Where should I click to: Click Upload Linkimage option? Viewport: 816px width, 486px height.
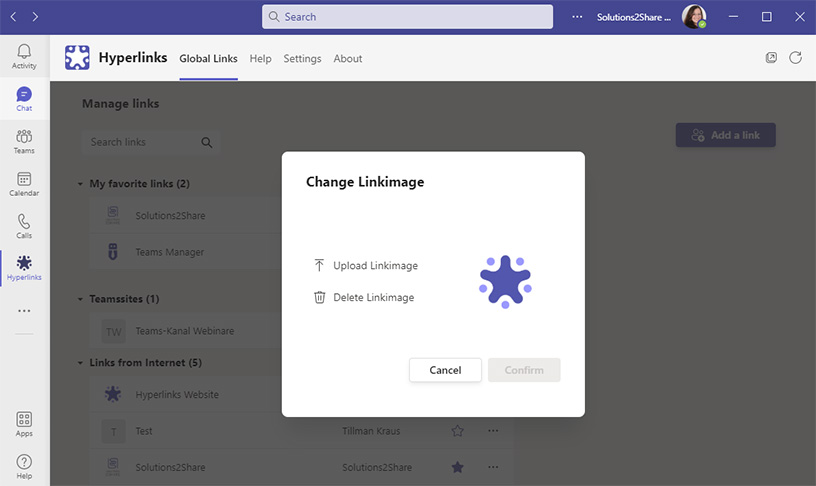[x=366, y=265]
